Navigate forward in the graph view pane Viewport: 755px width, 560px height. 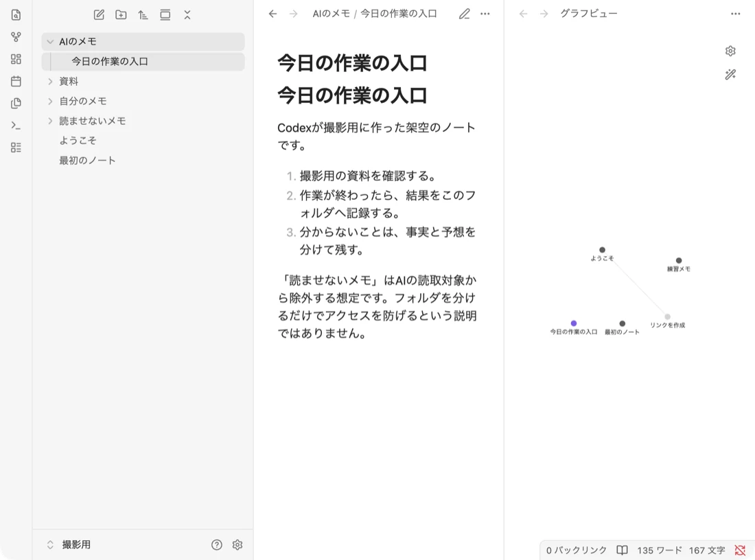tap(544, 14)
